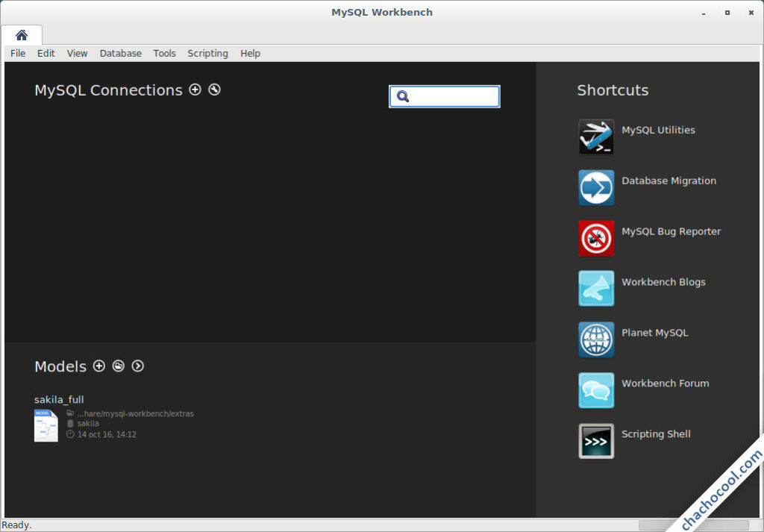Click the open model folder icon

tap(119, 366)
